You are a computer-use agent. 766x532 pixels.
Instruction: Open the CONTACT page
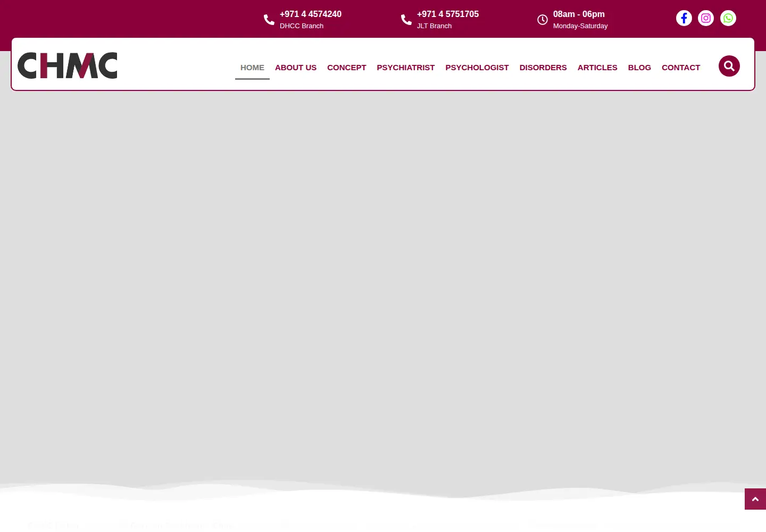tap(681, 68)
